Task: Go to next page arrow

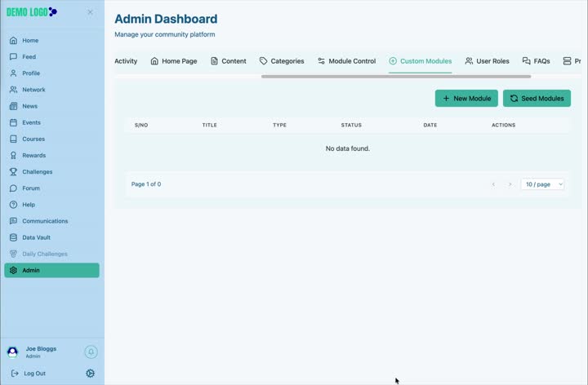Action: click(x=510, y=184)
